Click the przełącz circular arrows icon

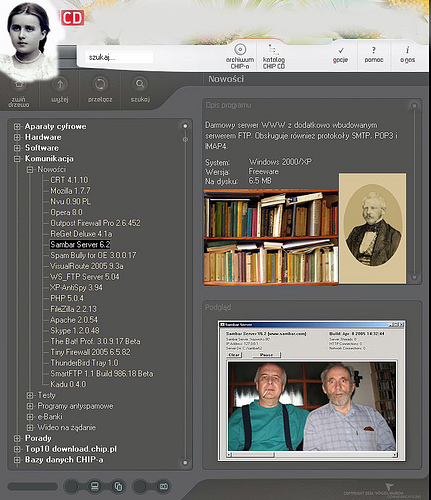(x=100, y=84)
